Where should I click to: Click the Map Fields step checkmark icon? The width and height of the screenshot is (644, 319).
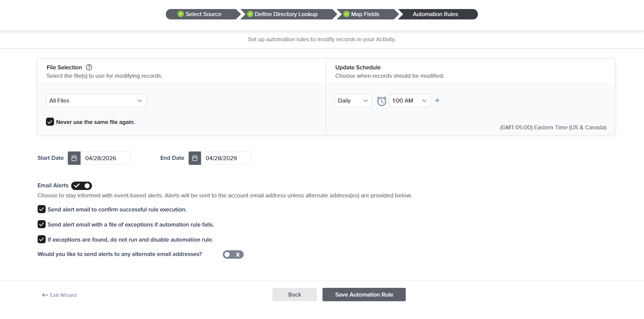pos(346,14)
